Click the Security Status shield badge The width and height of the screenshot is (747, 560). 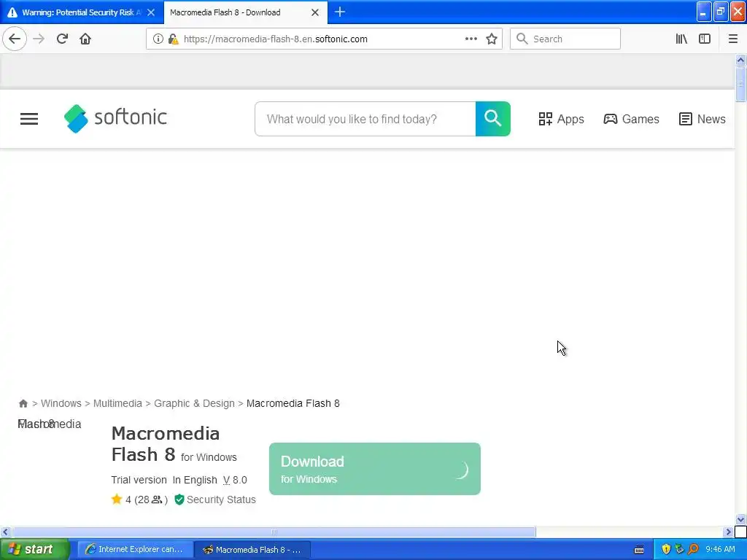coord(215,499)
